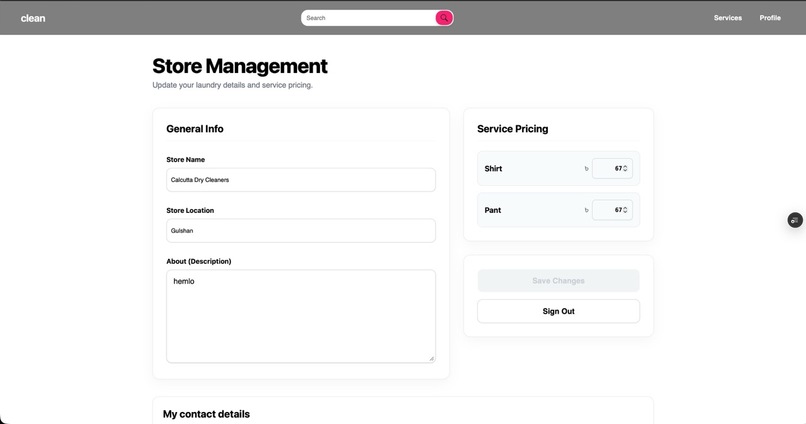
Task: Click the Pant service label
Action: [492, 210]
